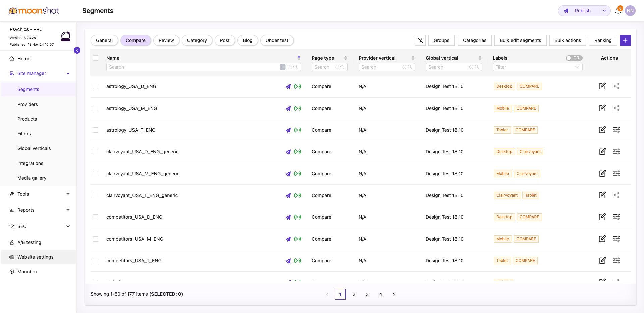Sort by Provider vertical column arrows
Viewport: 644px width, 313px height.
413,58
